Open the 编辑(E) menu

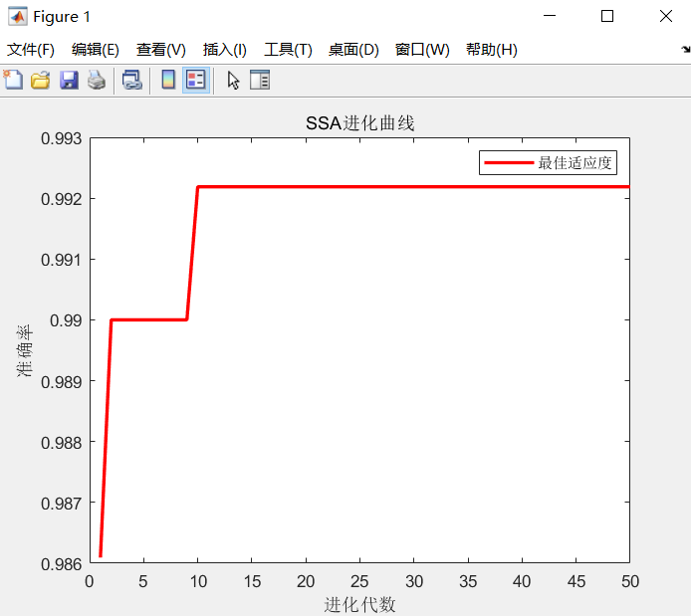(96, 50)
